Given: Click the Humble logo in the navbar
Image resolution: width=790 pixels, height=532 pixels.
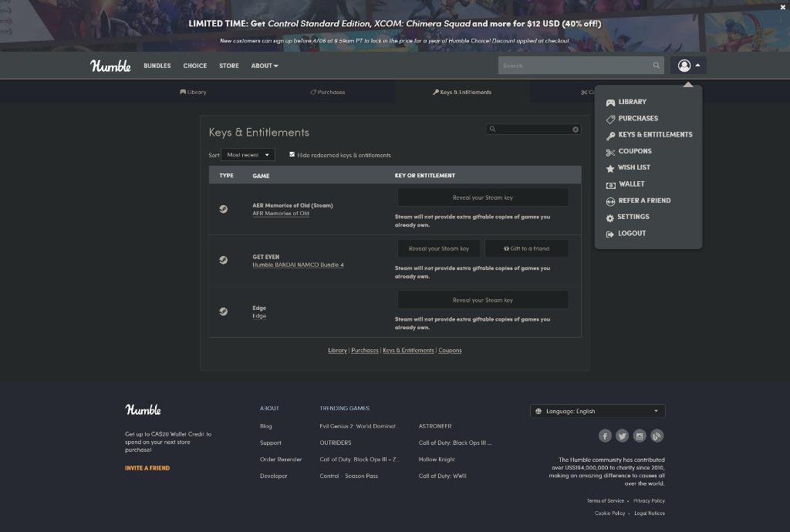Looking at the screenshot, I should click(x=110, y=66).
